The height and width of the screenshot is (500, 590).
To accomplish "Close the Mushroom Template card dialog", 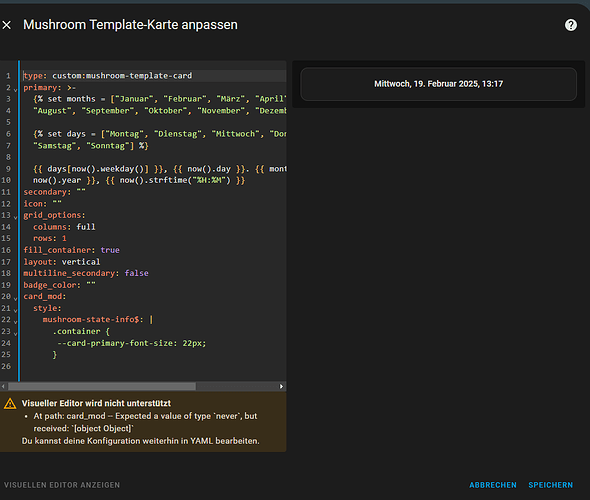I will pyautogui.click(x=6, y=25).
